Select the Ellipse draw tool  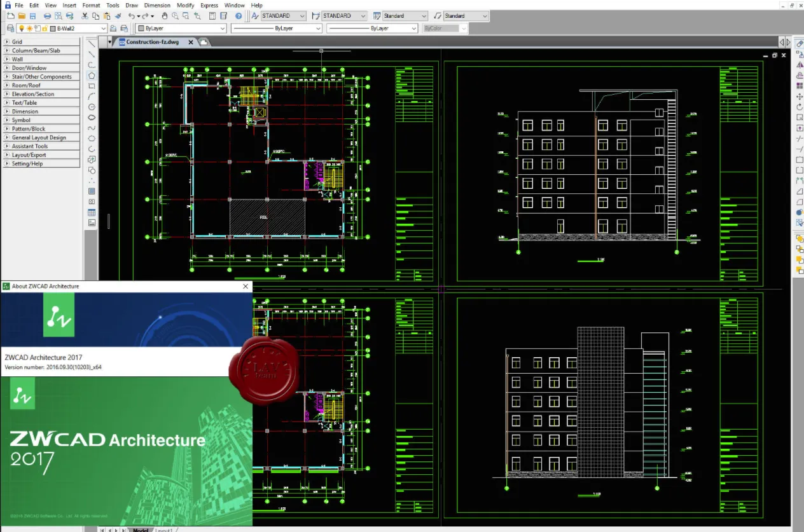(x=92, y=138)
